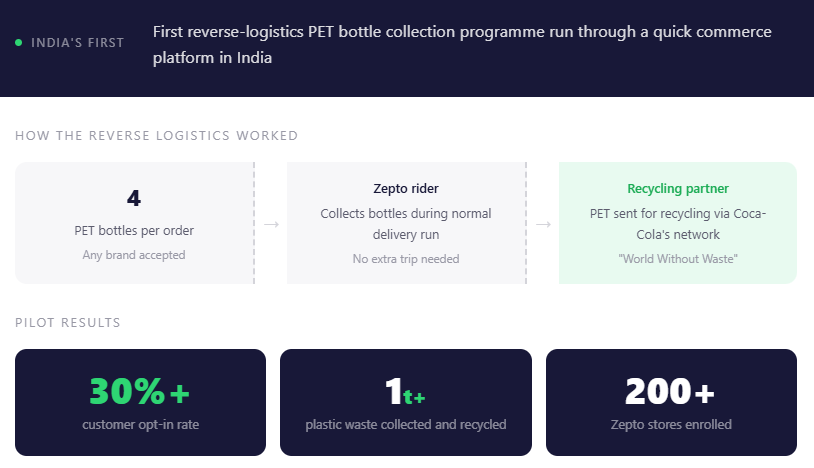
Task: Click the green 30%+ statistic
Action: tap(140, 392)
